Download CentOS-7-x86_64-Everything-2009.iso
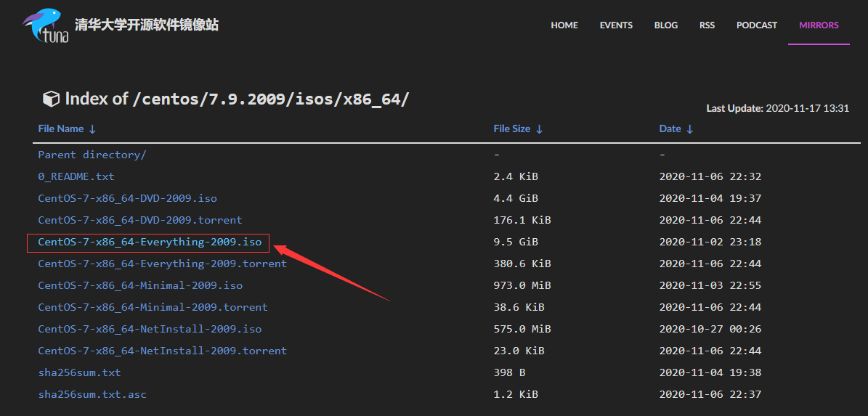 point(150,242)
